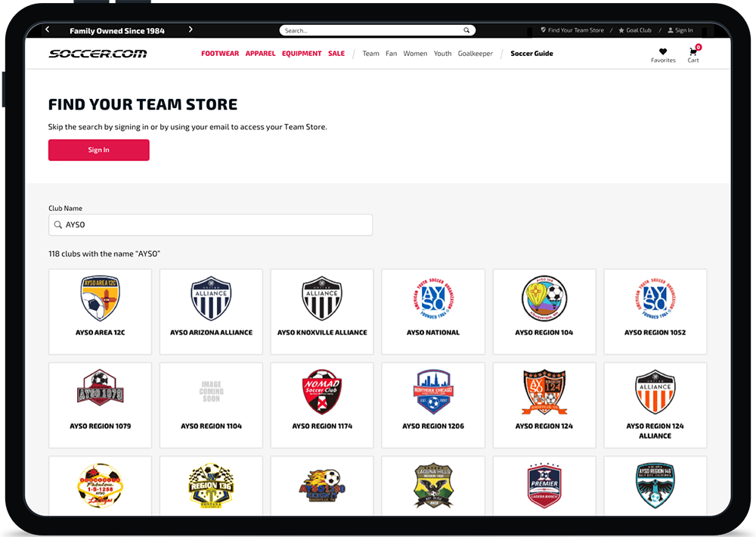Click the Region 136 checkered flag logo
Image resolution: width=756 pixels, height=537 pixels.
click(x=211, y=486)
